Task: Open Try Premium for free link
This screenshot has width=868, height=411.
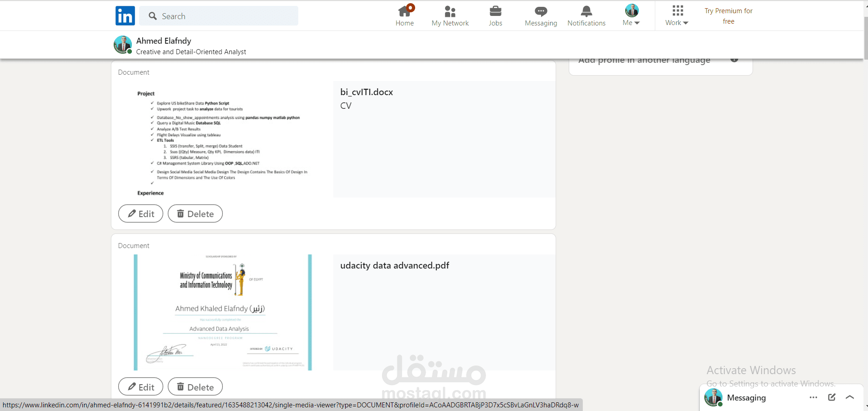Action: coord(728,16)
